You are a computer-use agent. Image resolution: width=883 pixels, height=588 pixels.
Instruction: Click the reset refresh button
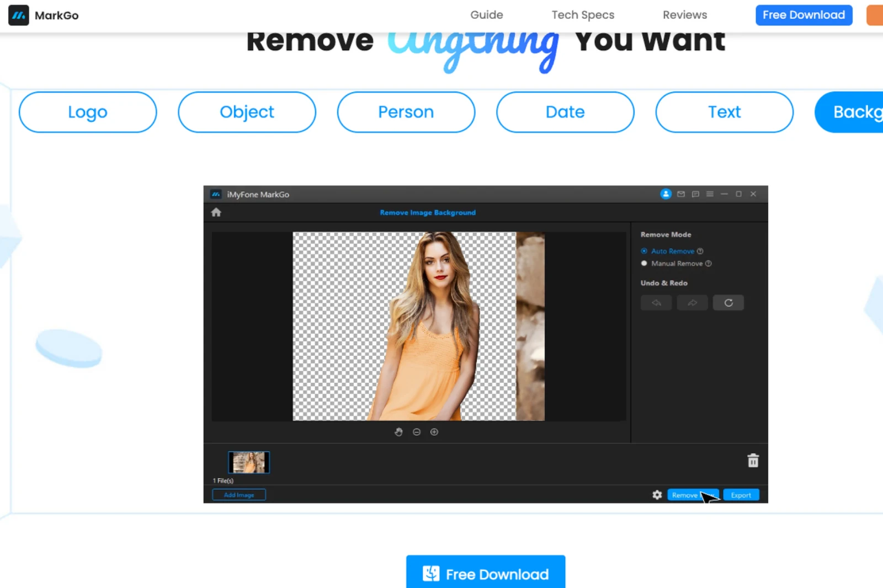[728, 303]
